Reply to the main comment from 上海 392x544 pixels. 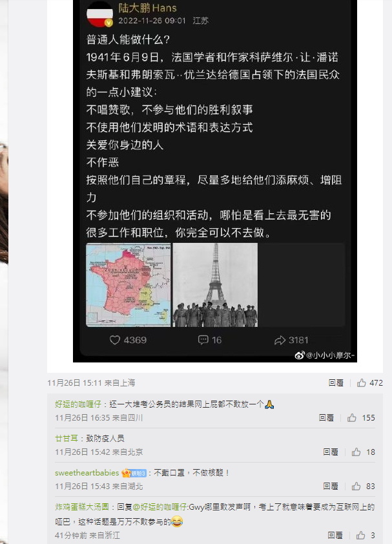tap(336, 382)
